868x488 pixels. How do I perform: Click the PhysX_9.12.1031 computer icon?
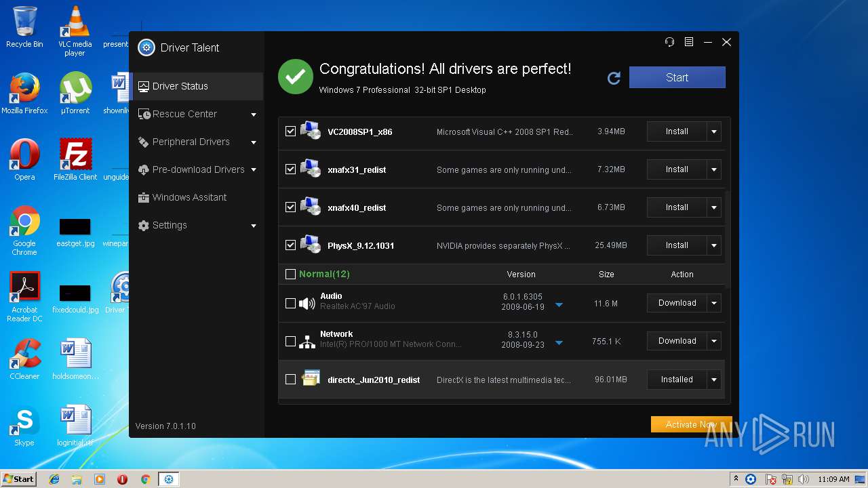(311, 245)
